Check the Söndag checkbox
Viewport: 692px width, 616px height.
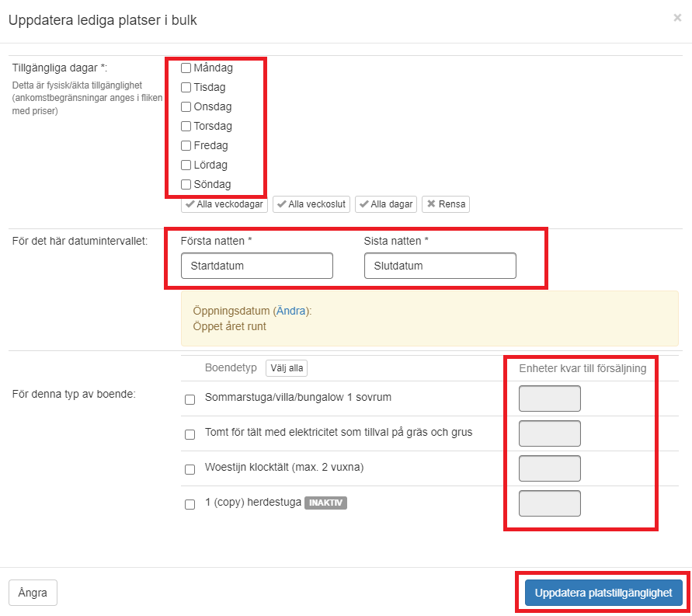point(186,185)
